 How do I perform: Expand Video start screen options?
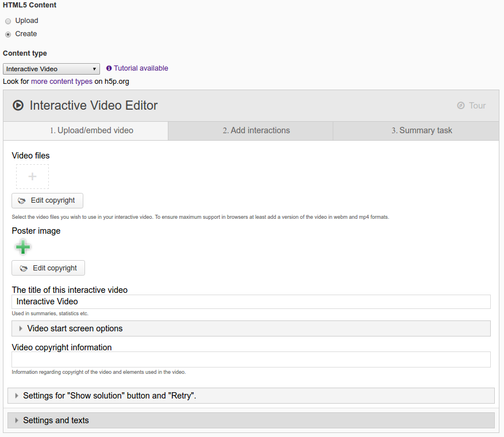click(251, 328)
